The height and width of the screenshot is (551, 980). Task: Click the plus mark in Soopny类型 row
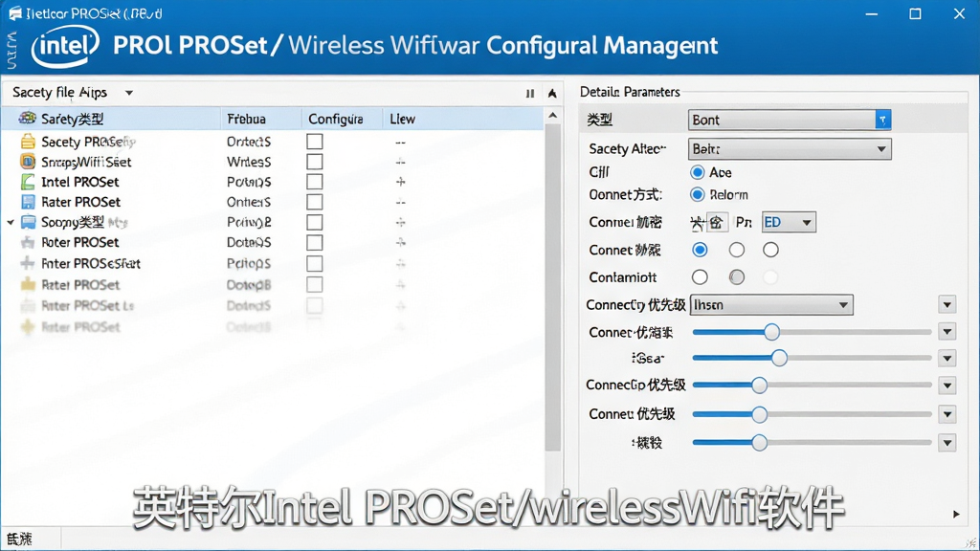[401, 222]
